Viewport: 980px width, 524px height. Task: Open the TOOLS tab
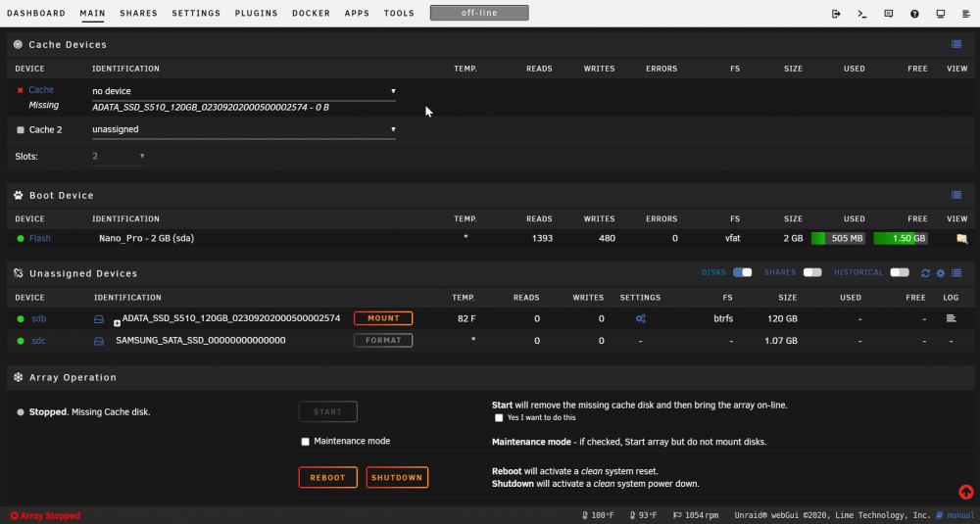(x=400, y=13)
